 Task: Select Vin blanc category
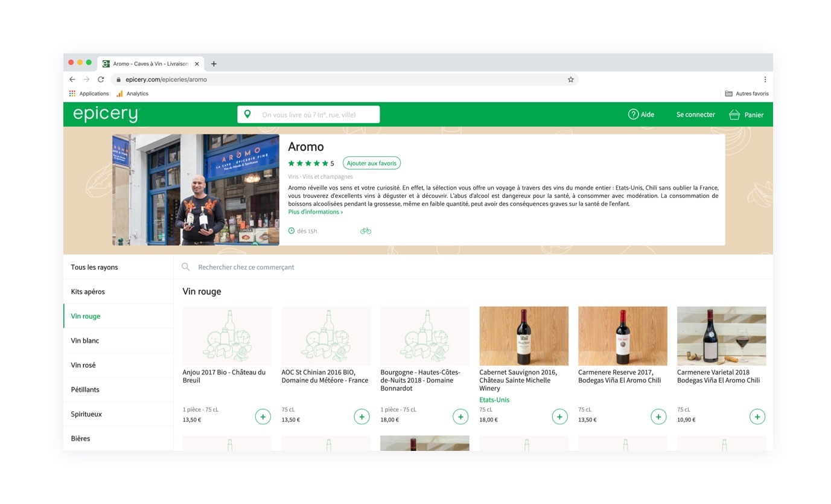118,340
